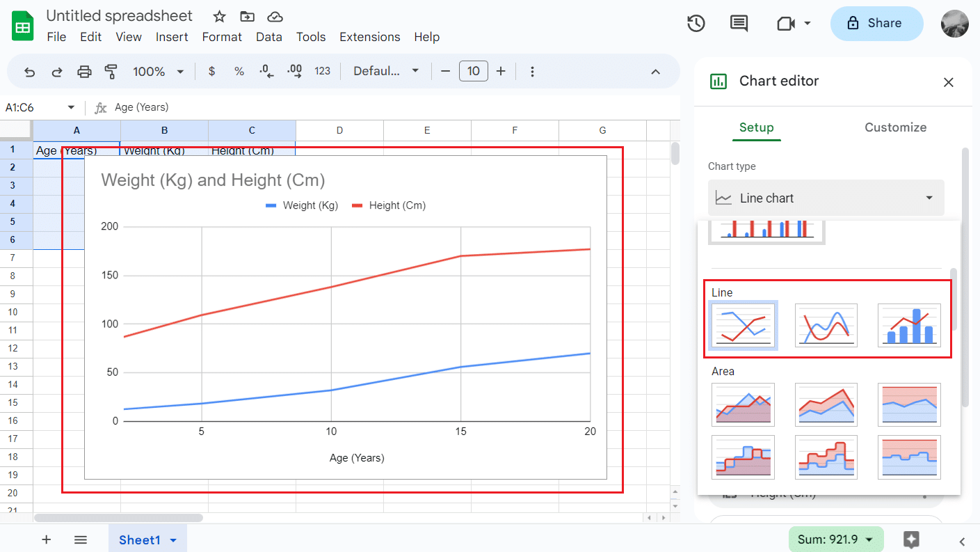Increase decimal places

click(294, 71)
